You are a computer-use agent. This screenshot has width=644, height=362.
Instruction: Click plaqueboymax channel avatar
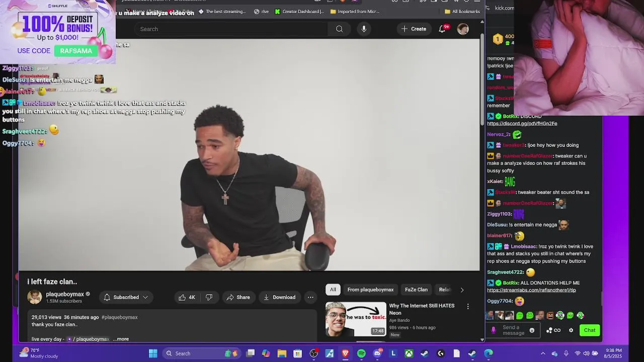35,297
